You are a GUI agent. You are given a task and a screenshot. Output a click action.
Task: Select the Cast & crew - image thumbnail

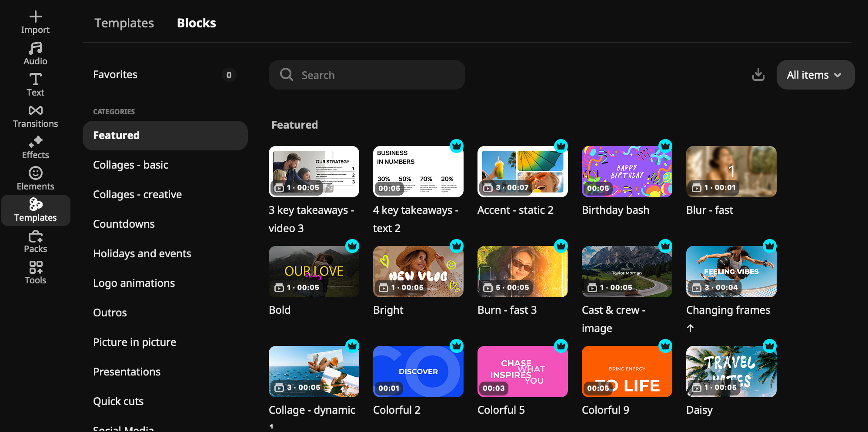pyautogui.click(x=627, y=272)
